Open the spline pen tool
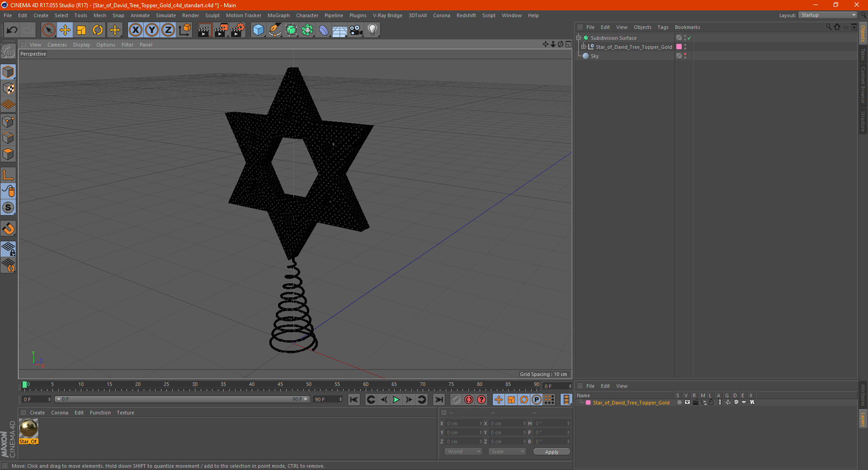This screenshot has width=868, height=470. (x=274, y=30)
